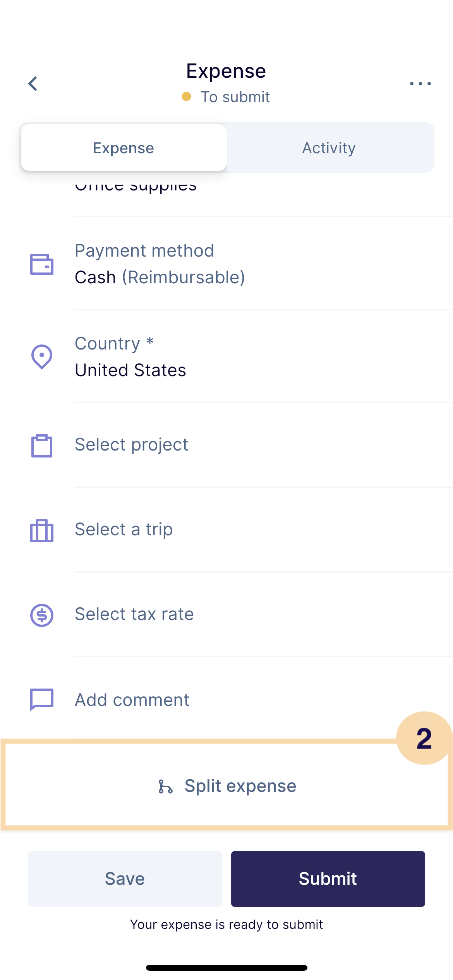The image size is (453, 980).
Task: Open the Select a trip picker
Action: (124, 529)
